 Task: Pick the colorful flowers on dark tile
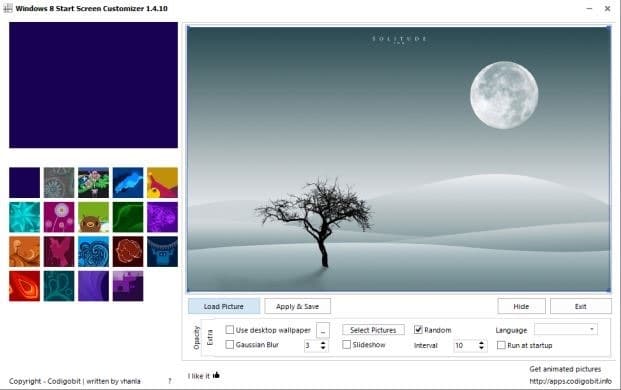[93, 183]
